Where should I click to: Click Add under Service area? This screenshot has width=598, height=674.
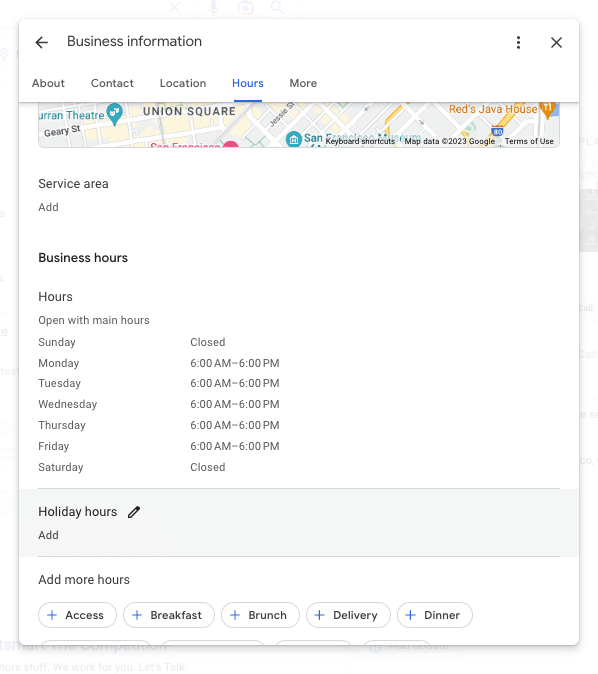pos(48,207)
